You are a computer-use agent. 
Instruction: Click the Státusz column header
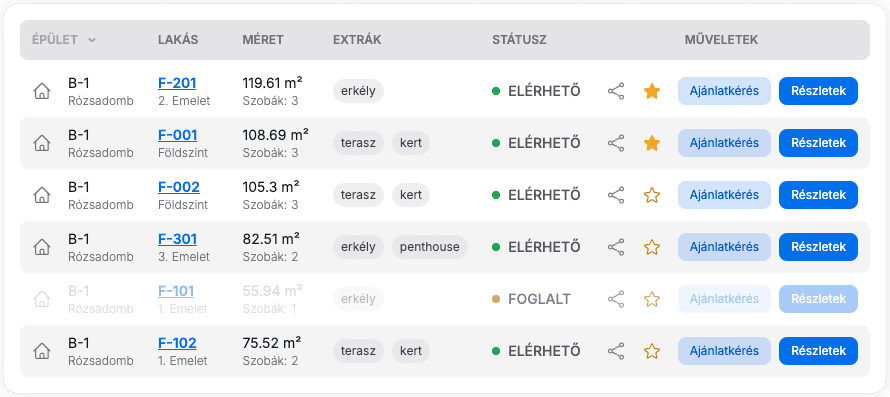[519, 40]
